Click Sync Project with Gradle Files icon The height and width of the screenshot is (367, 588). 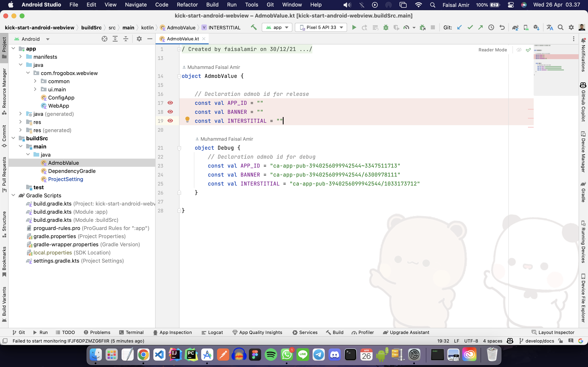tap(515, 28)
